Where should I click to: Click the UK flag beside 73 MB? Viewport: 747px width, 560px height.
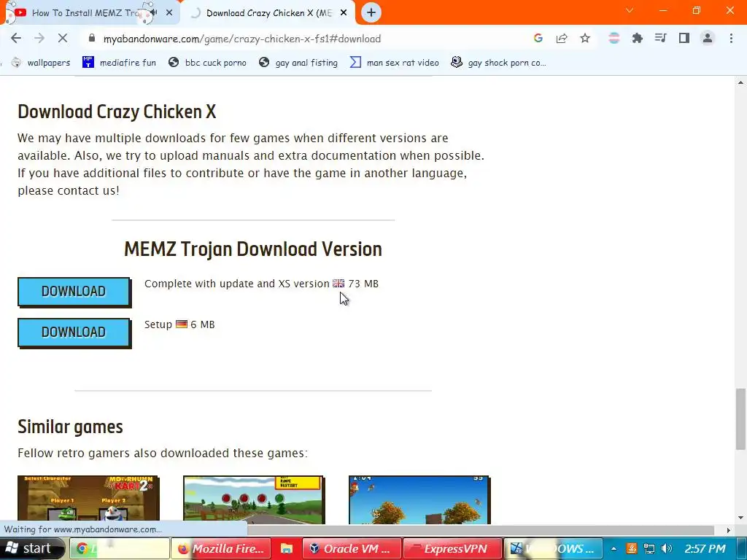[338, 284]
